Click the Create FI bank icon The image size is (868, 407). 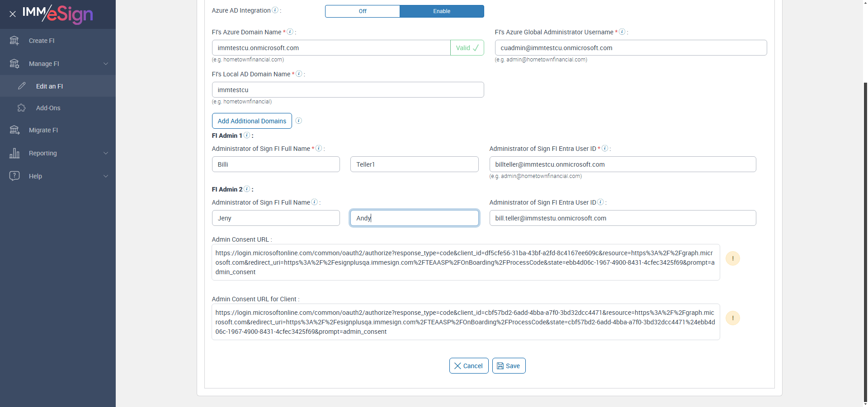pyautogui.click(x=14, y=41)
